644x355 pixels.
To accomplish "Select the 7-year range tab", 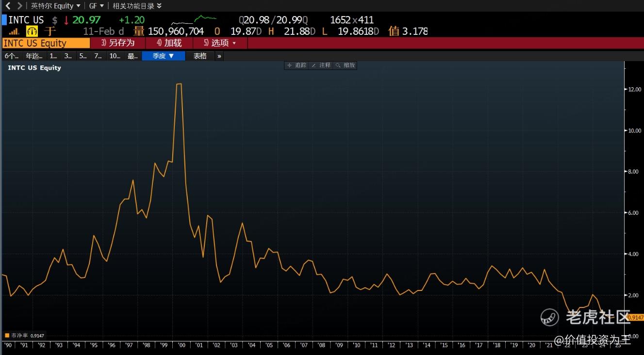I will [98, 56].
